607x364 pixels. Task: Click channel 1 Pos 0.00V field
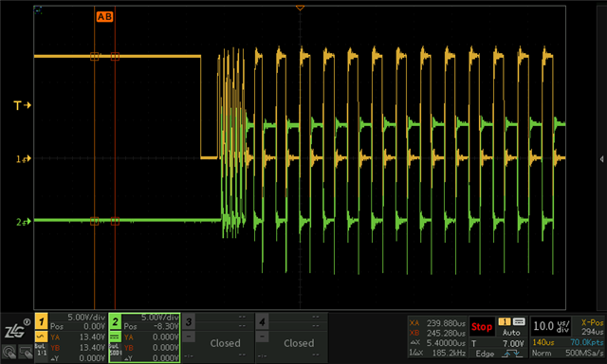[78, 327]
